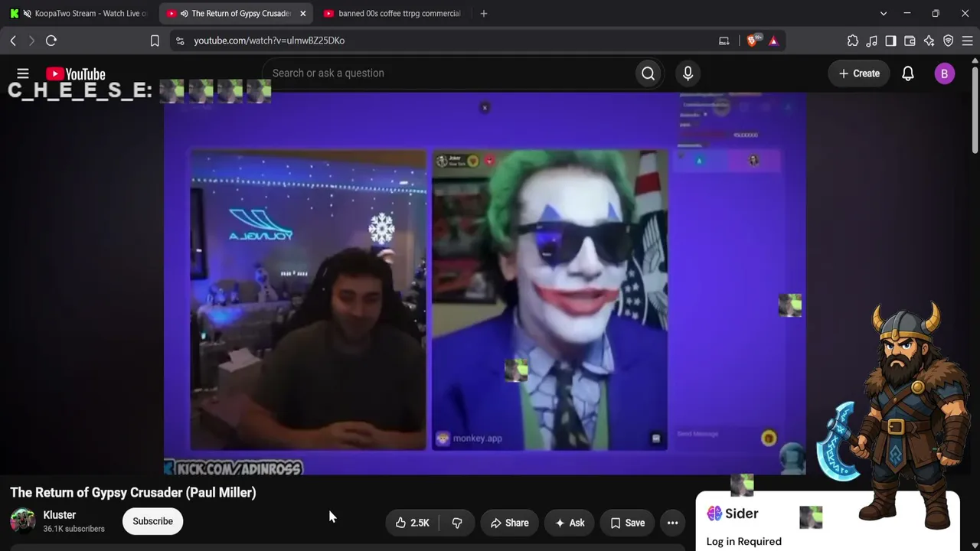Open the Kluster channel avatar
The image size is (980, 551).
coord(22,521)
